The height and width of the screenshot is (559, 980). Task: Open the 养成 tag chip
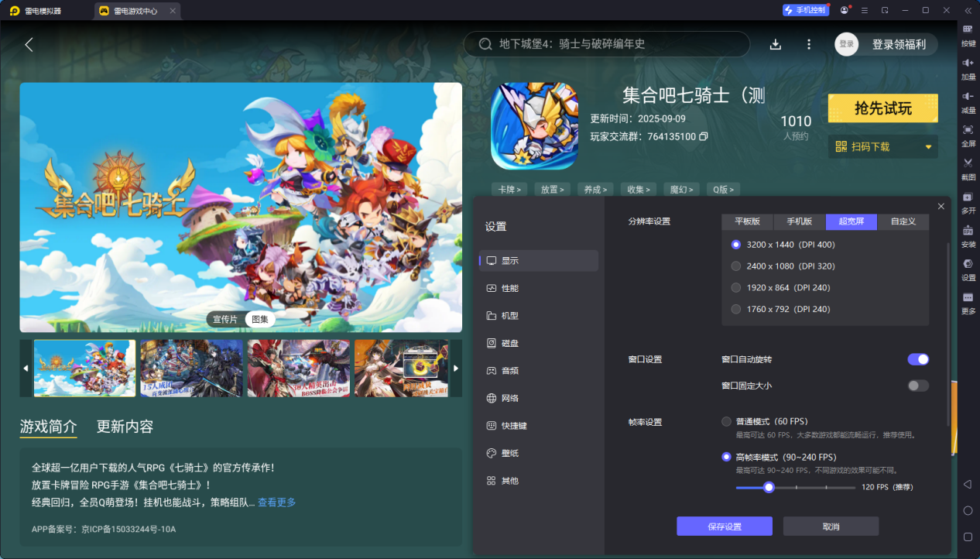(595, 189)
